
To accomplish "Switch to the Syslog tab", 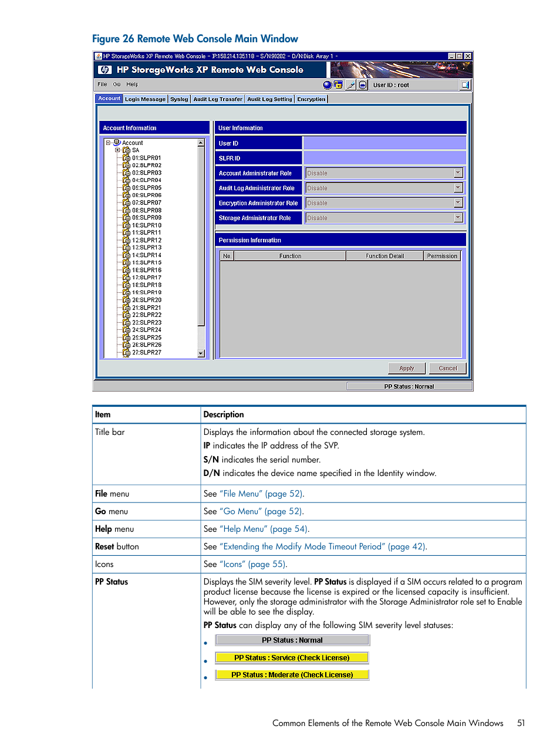I will point(179,99).
